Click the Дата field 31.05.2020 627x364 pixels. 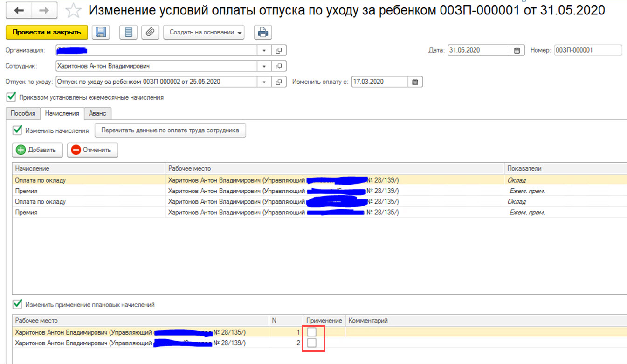point(479,50)
